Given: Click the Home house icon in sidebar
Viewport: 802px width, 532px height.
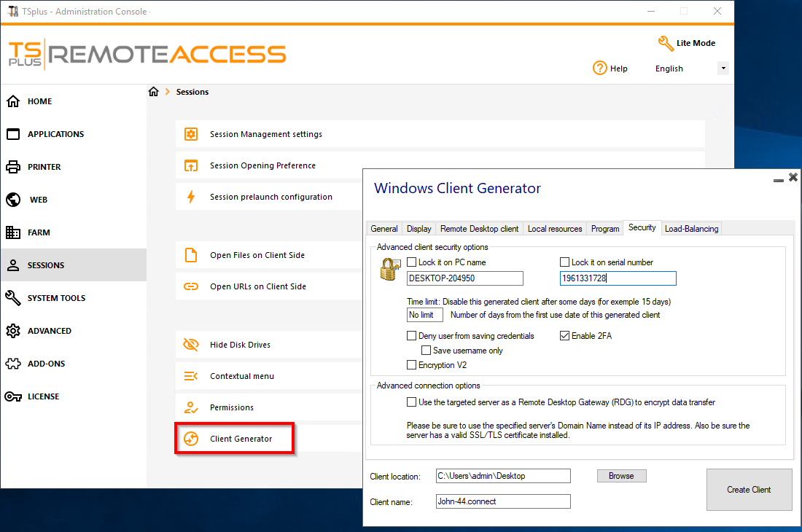Looking at the screenshot, I should [13, 101].
